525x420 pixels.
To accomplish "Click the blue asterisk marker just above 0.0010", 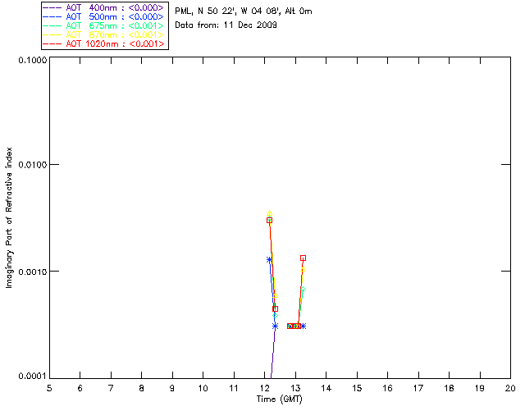I will (x=269, y=259).
